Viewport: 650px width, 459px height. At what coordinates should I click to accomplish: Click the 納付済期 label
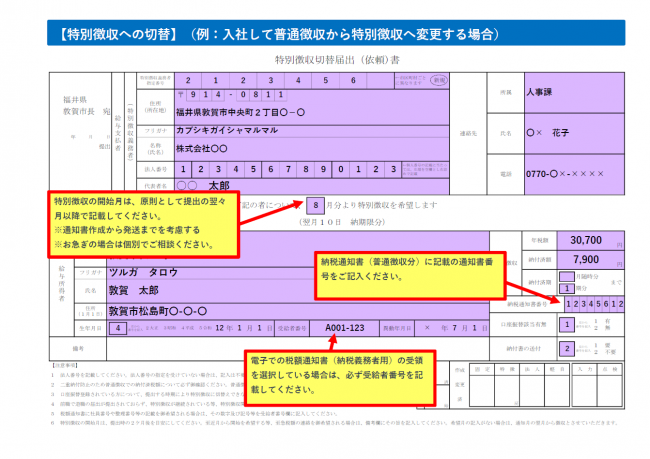pos(539,282)
